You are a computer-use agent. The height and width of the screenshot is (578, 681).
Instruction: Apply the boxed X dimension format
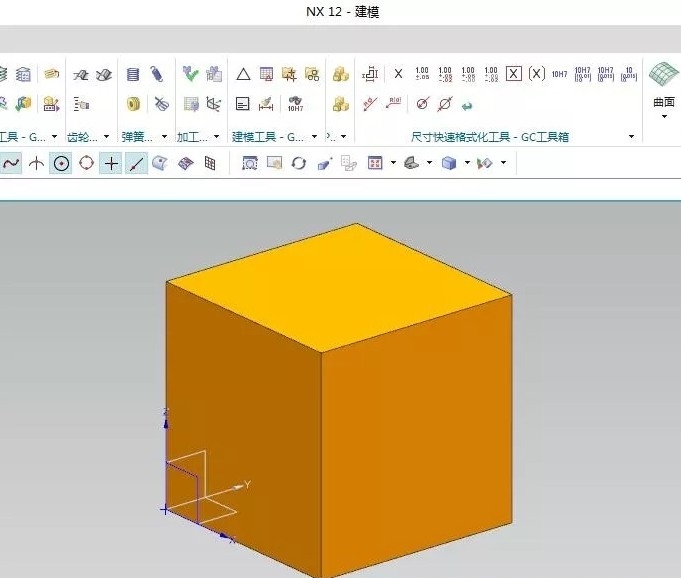point(514,74)
